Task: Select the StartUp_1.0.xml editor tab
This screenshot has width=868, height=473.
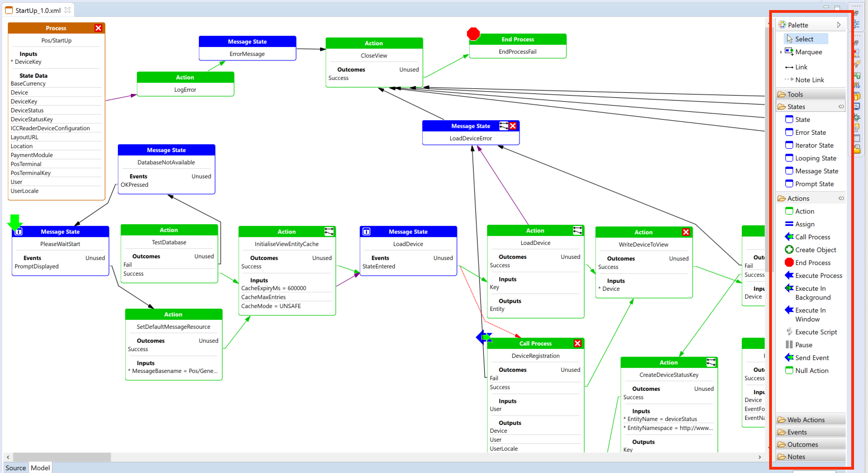Action: 38,11
